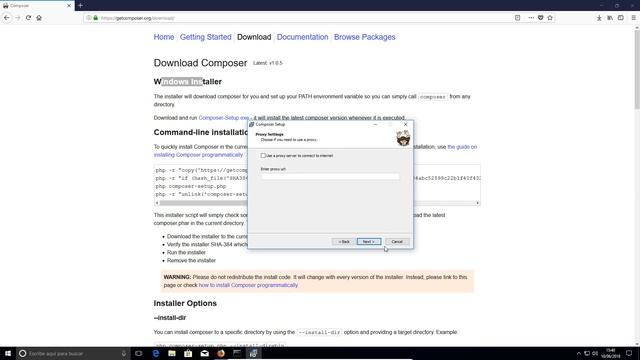Open how to install Composer programmatically link

coord(248,285)
